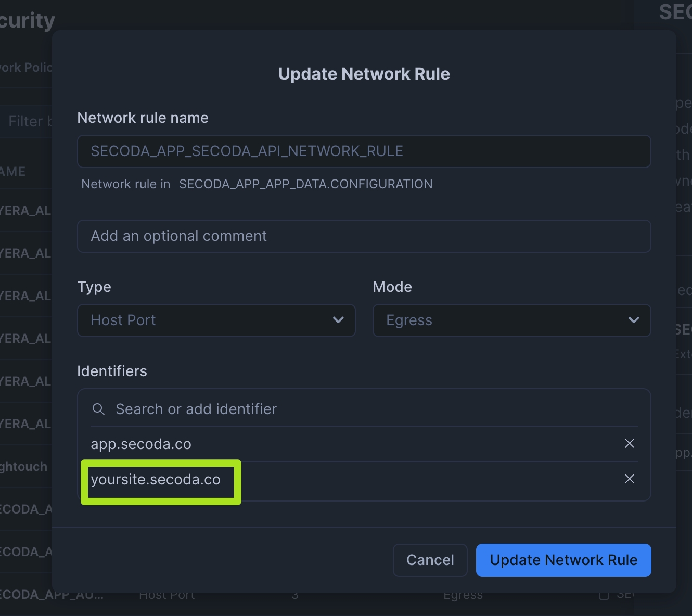This screenshot has width=692, height=616.
Task: Click the Filter box behind the dialog
Action: 29,122
